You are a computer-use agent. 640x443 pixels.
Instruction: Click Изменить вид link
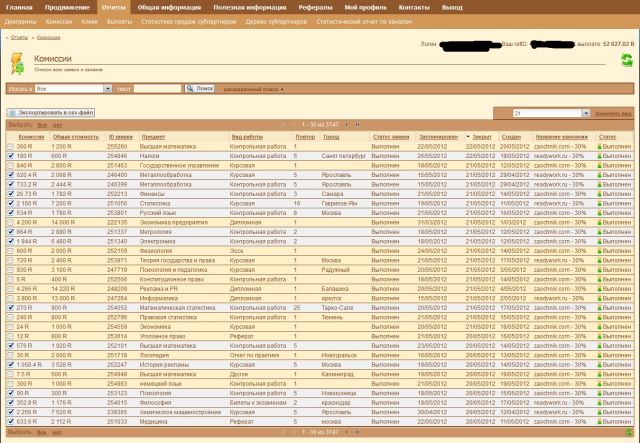click(614, 114)
